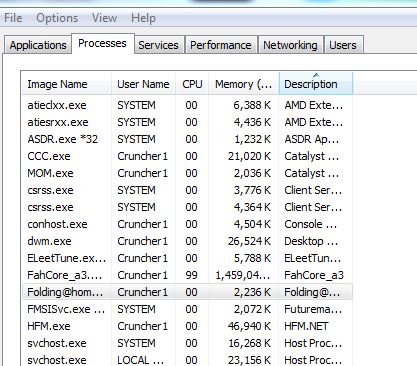
Task: Go to the Networking tab
Action: point(290,45)
